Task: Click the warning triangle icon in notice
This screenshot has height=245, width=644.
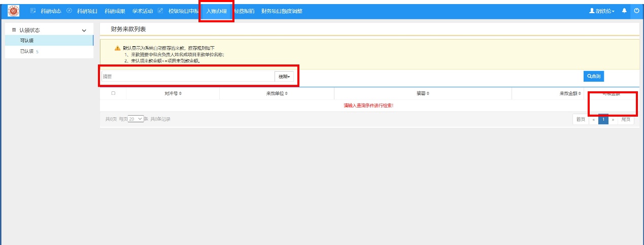Action: (x=117, y=48)
